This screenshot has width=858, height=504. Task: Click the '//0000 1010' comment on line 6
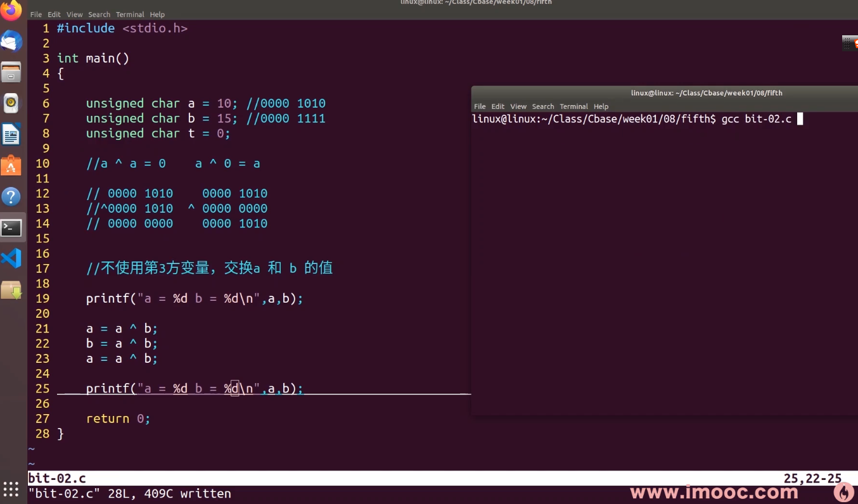pyautogui.click(x=286, y=103)
